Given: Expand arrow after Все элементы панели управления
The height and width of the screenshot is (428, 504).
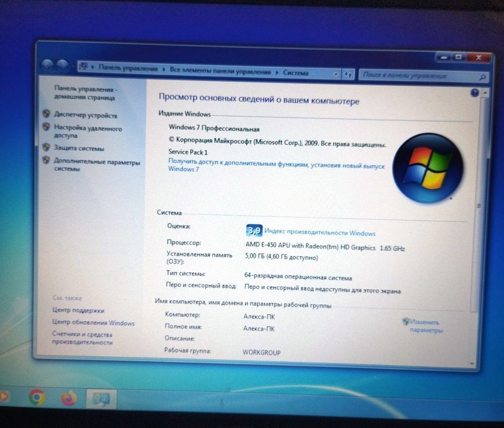Looking at the screenshot, I should click(x=277, y=72).
